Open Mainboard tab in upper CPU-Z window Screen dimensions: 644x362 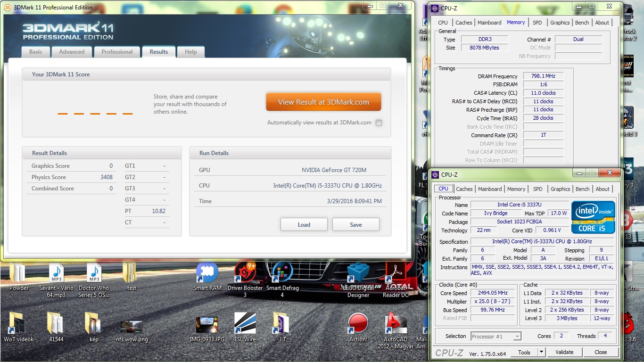pyautogui.click(x=489, y=23)
